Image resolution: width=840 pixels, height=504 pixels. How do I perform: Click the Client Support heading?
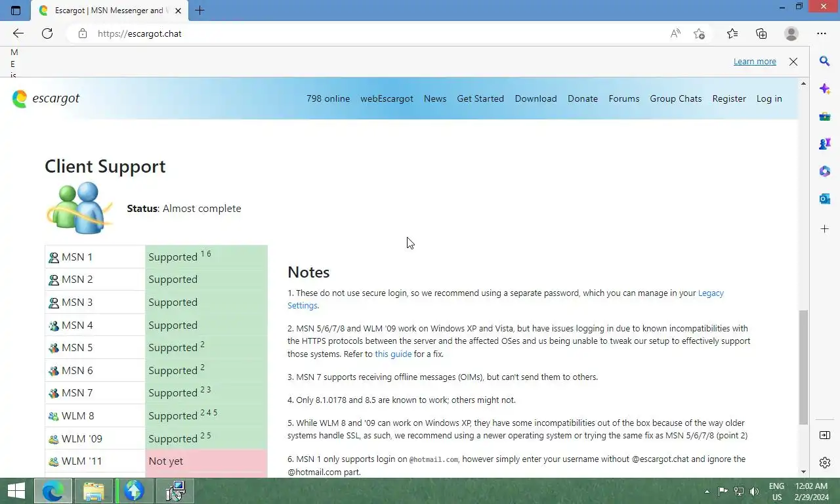pyautogui.click(x=105, y=167)
